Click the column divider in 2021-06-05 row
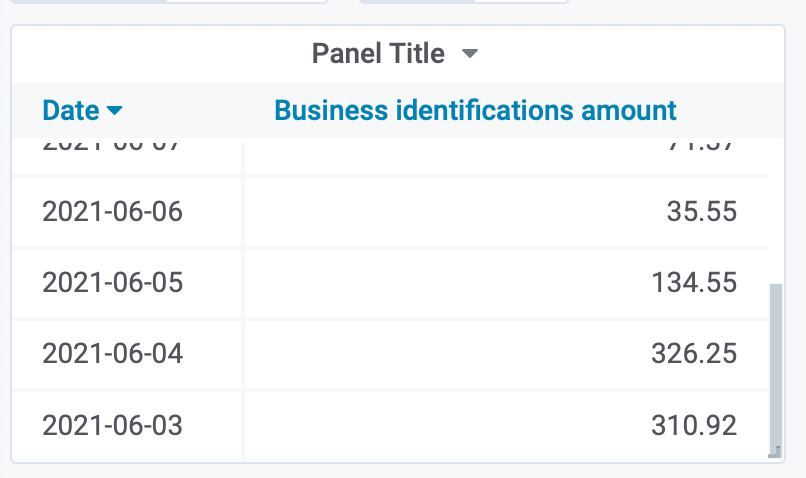Viewport: 806px width, 478px height. [243, 282]
